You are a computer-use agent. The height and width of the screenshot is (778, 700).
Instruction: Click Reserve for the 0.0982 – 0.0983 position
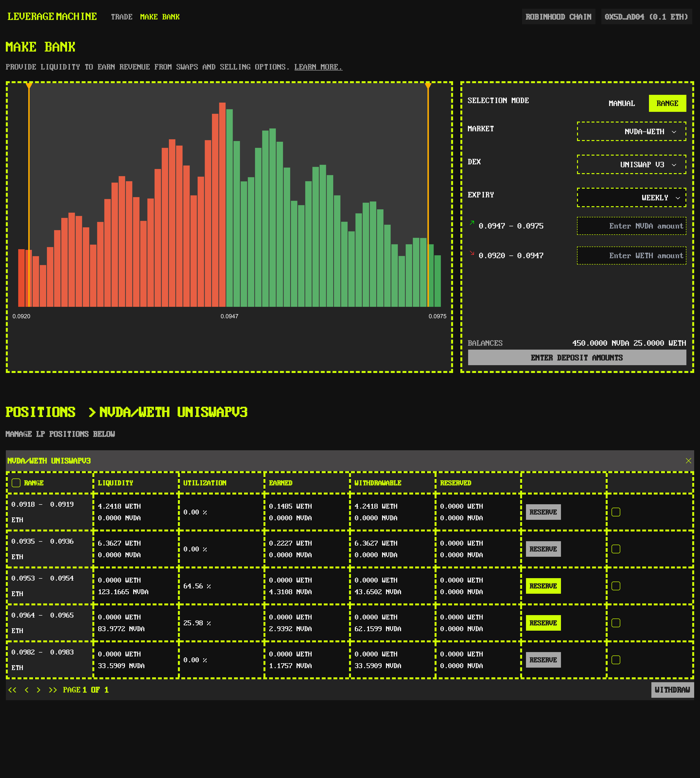point(543,660)
